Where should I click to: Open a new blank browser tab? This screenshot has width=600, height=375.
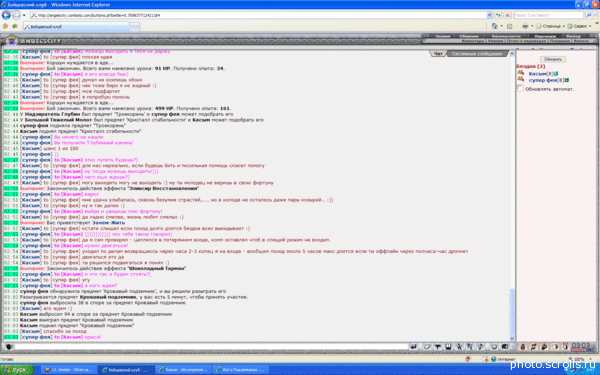coord(135,27)
